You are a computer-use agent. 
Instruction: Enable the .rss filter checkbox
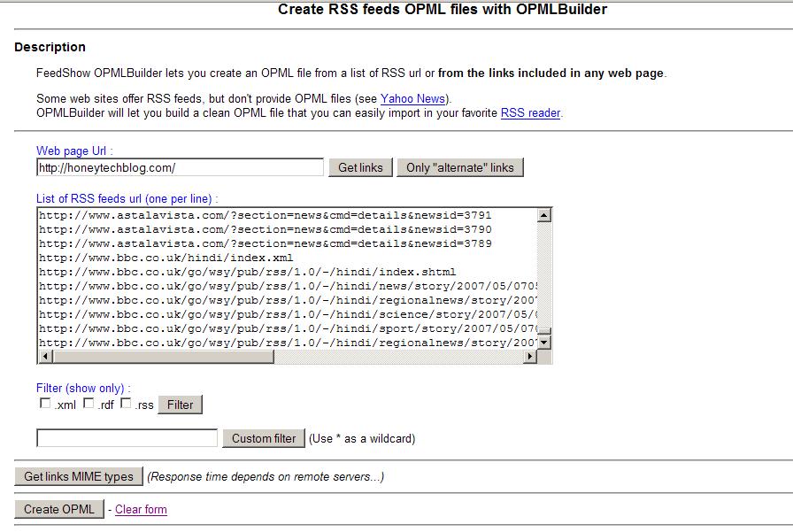click(126, 403)
